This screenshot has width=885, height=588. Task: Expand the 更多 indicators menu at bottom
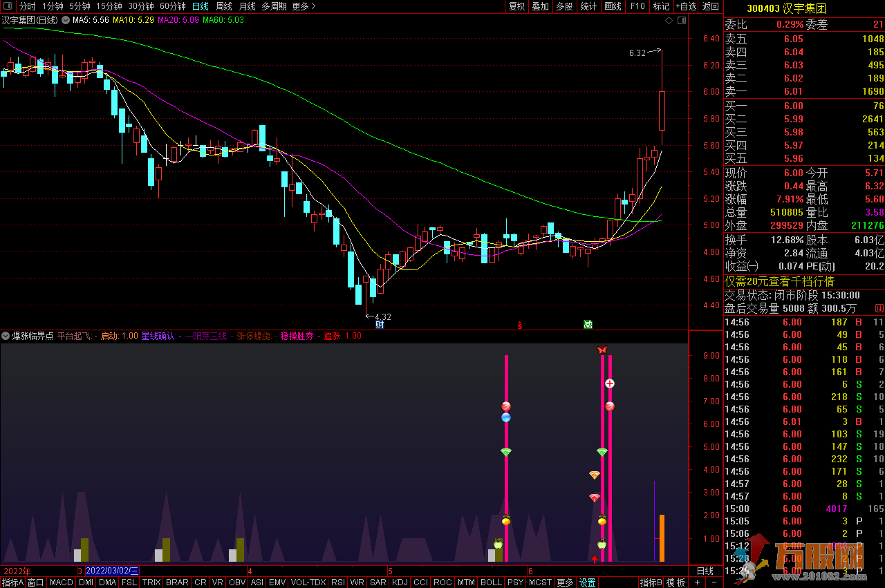click(x=565, y=582)
